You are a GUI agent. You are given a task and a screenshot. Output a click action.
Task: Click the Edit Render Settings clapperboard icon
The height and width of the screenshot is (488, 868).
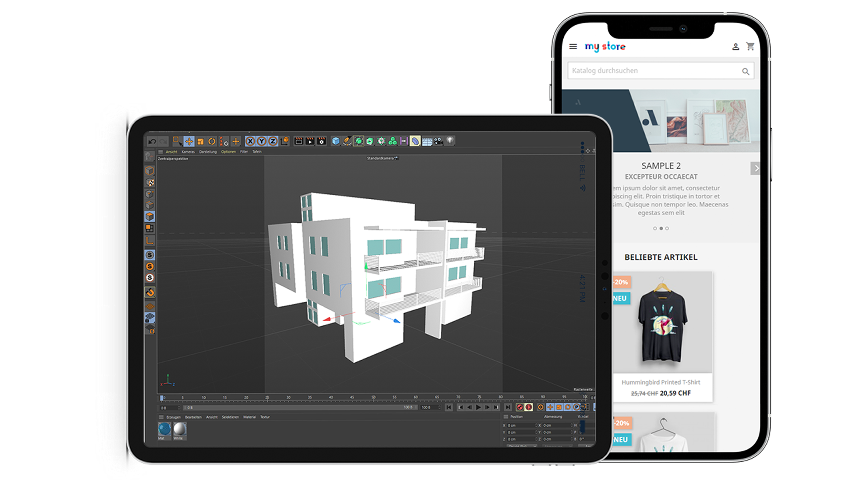[321, 141]
